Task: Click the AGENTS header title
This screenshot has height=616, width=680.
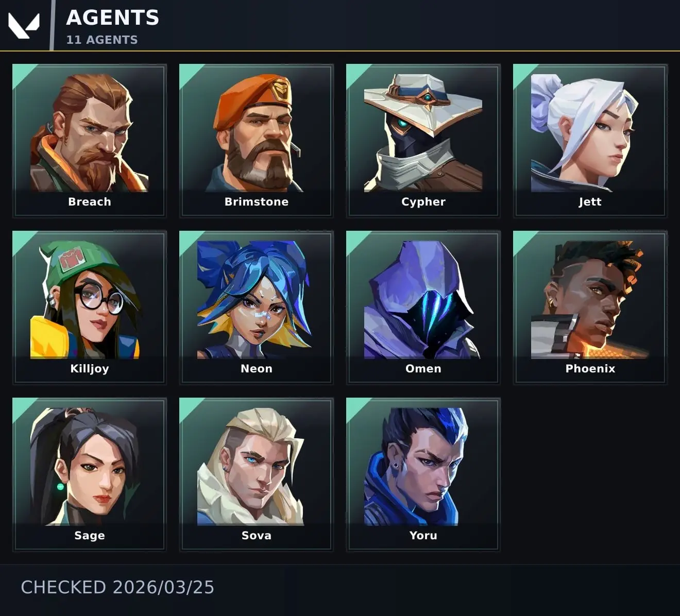Action: pos(113,18)
